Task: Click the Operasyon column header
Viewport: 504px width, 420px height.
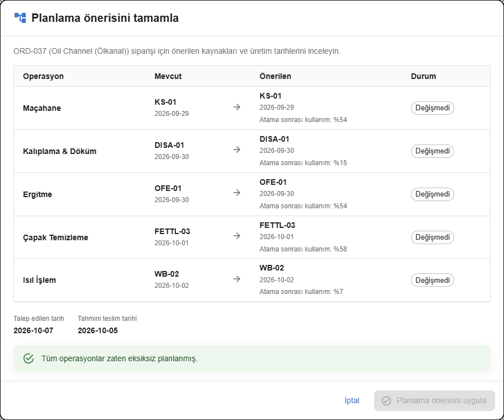Action: [x=43, y=76]
